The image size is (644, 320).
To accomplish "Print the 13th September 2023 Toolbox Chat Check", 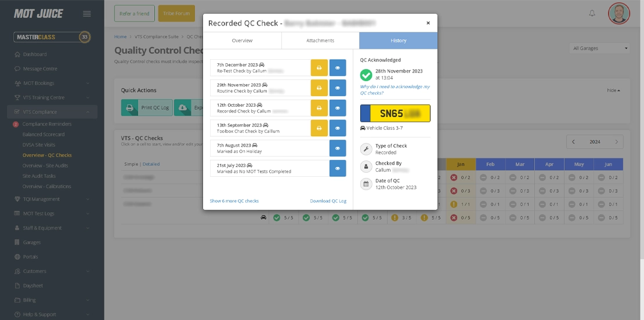I will click(319, 128).
